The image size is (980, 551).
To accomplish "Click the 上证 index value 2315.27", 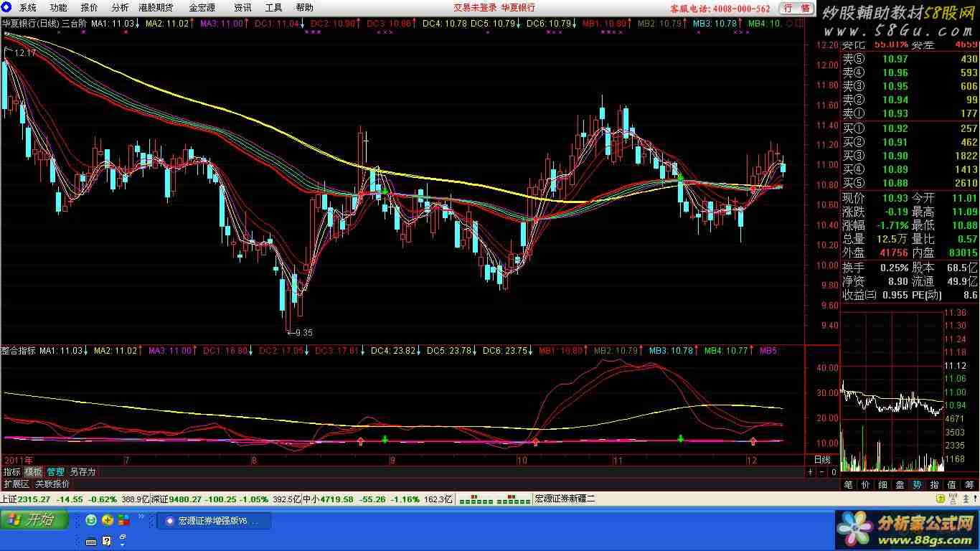I will pos(34,499).
